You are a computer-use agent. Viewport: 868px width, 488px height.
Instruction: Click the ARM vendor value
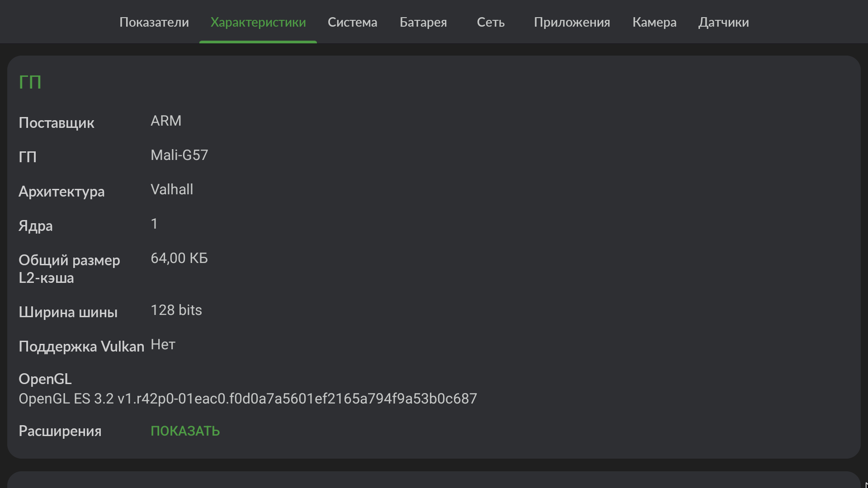click(166, 121)
